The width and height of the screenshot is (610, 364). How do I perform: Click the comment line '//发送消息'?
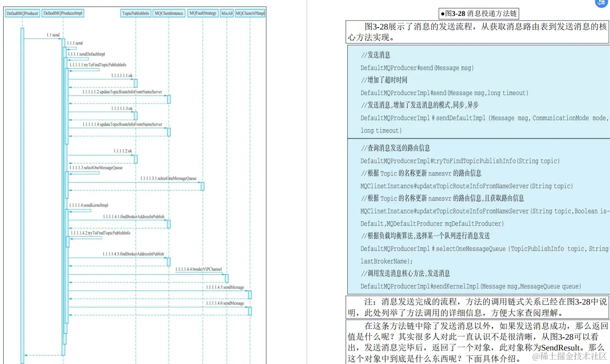tap(375, 55)
